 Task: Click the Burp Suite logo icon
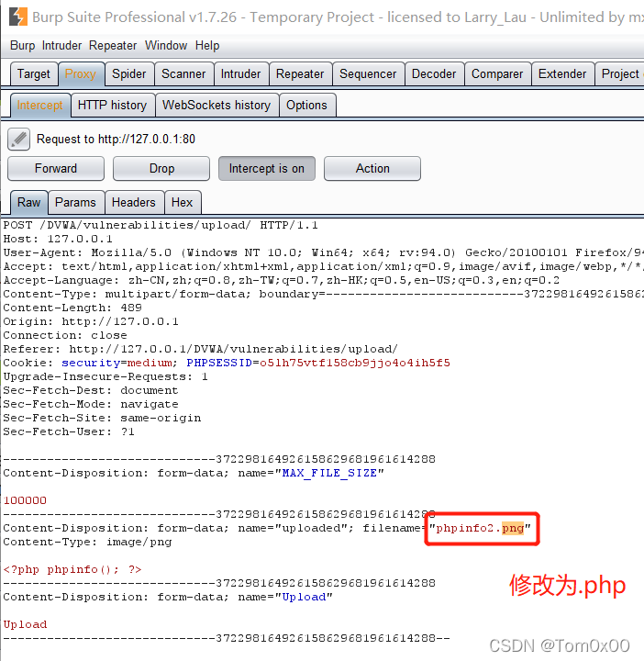coord(18,17)
